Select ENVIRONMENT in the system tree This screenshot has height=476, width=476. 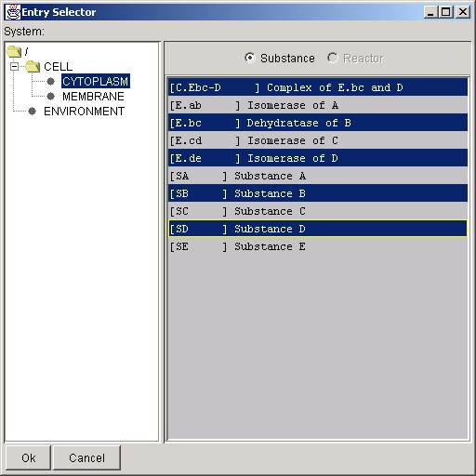click(x=84, y=112)
